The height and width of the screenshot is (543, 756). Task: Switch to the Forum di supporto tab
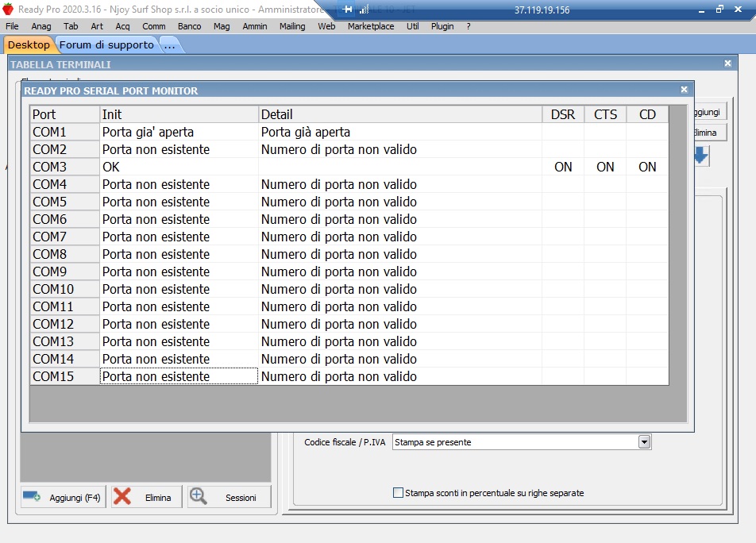(106, 44)
